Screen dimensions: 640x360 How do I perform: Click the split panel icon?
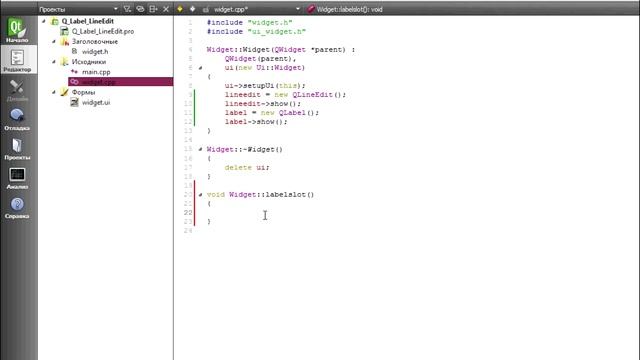(153, 9)
